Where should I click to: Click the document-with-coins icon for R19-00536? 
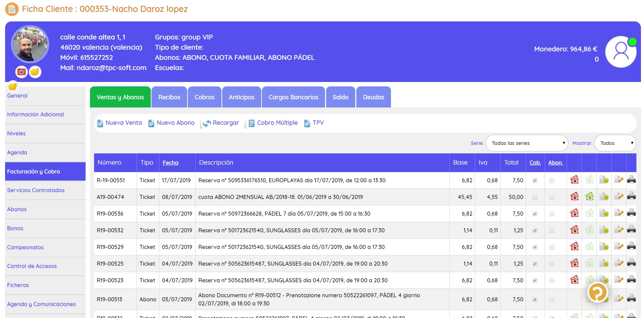click(604, 213)
